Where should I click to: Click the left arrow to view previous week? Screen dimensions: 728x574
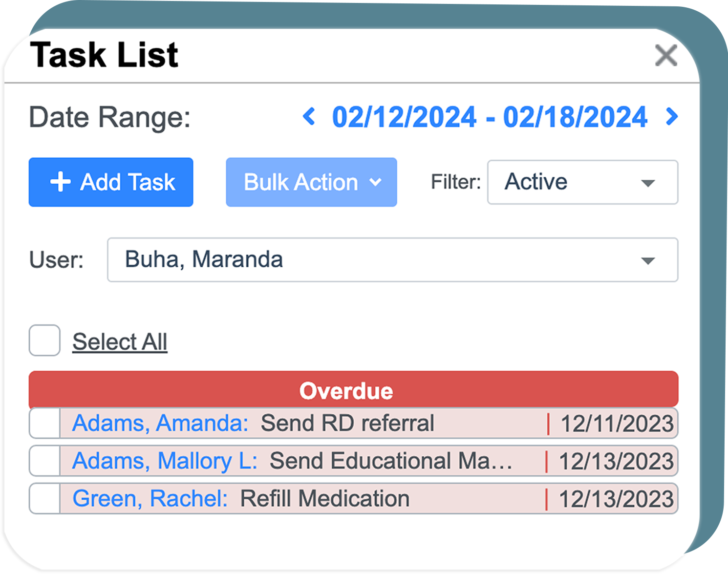click(x=309, y=116)
